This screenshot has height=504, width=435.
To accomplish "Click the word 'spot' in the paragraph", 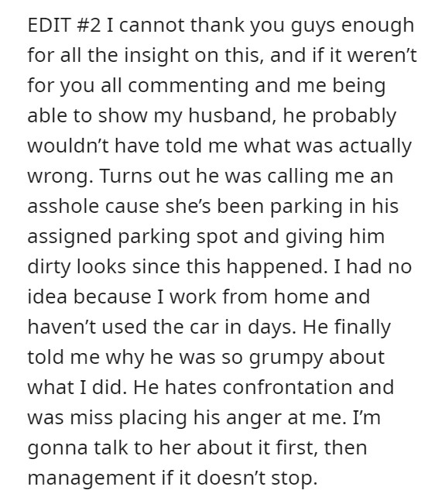I will (217, 237).
